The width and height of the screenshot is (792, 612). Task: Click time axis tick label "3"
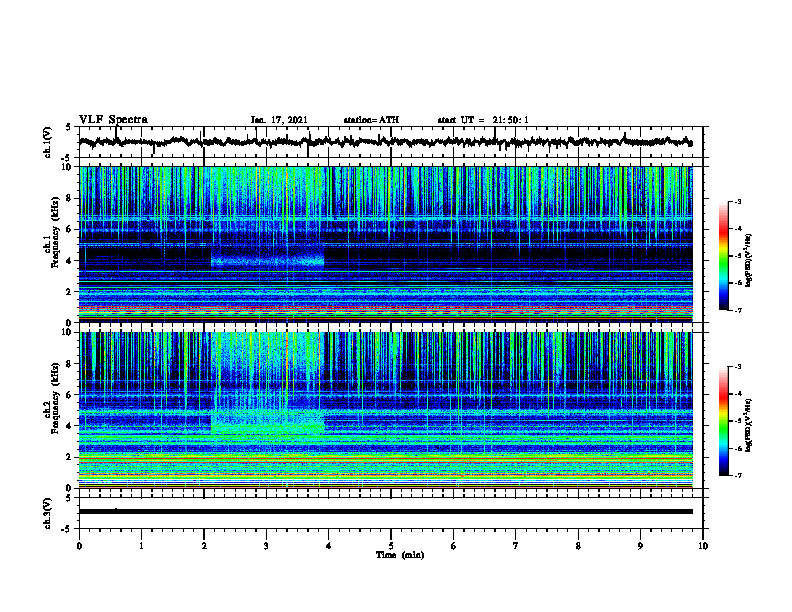[266, 546]
